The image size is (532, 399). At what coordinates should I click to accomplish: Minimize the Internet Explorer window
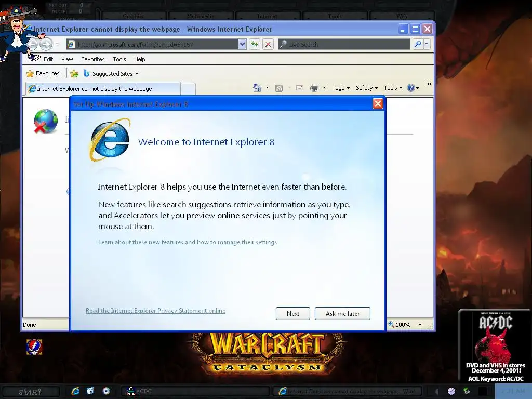403,29
